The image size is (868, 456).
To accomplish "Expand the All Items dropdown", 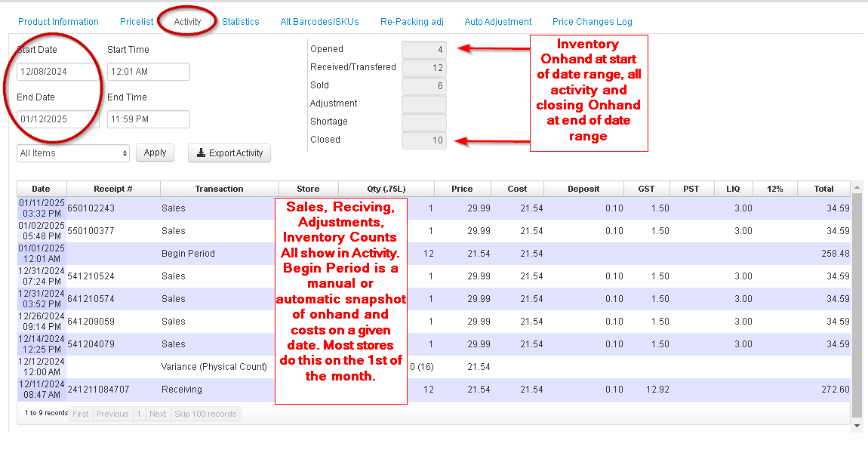I will [73, 153].
